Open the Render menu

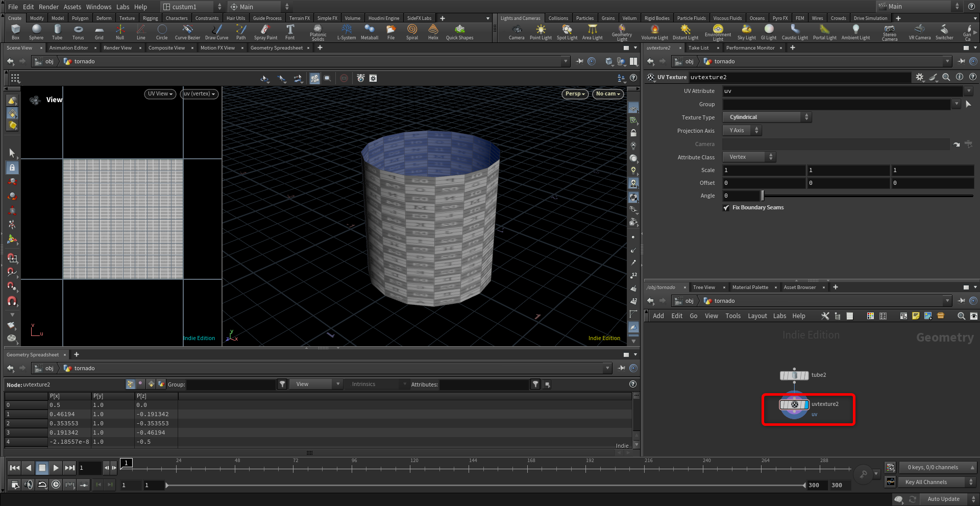pyautogui.click(x=48, y=7)
